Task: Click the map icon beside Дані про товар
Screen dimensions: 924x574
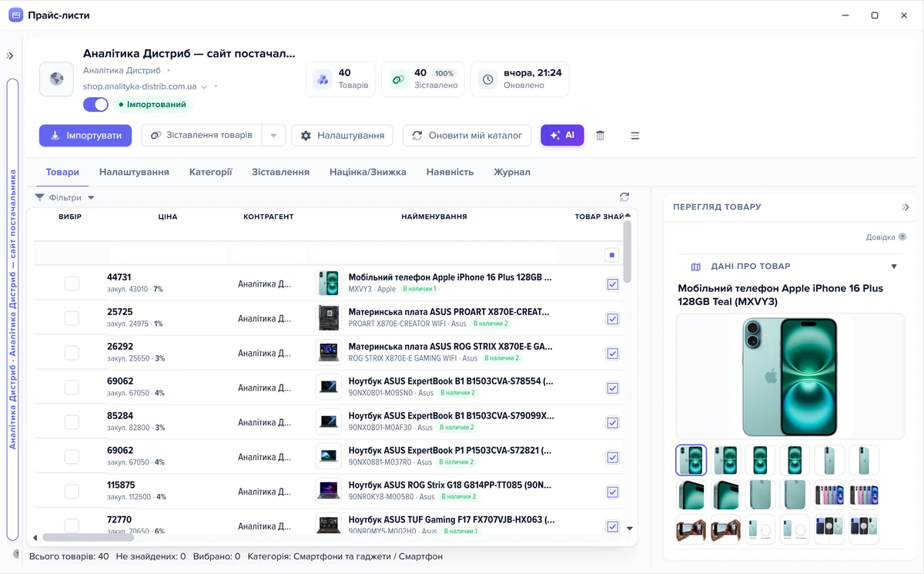Action: pyautogui.click(x=696, y=267)
